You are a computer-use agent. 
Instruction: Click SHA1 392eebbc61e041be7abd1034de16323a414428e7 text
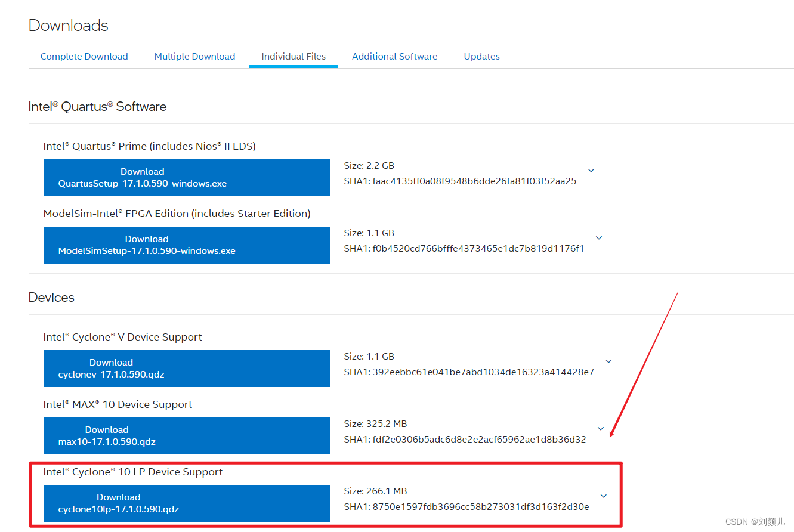pyautogui.click(x=469, y=372)
